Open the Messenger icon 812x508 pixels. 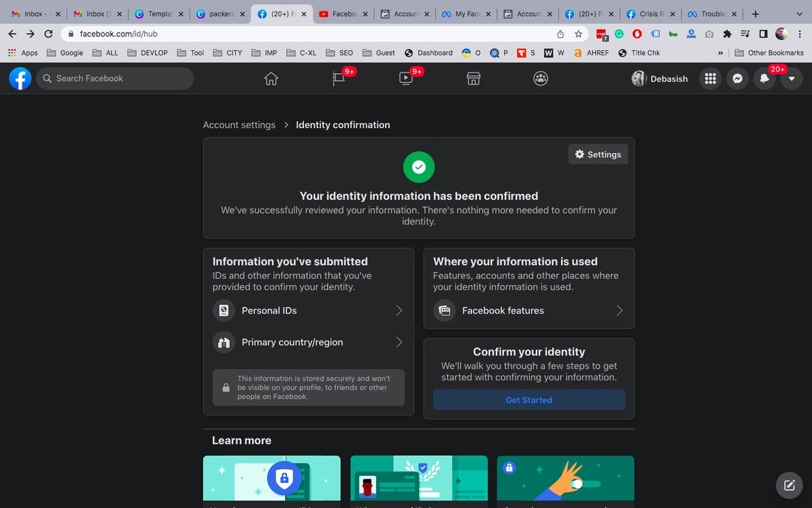(x=738, y=79)
